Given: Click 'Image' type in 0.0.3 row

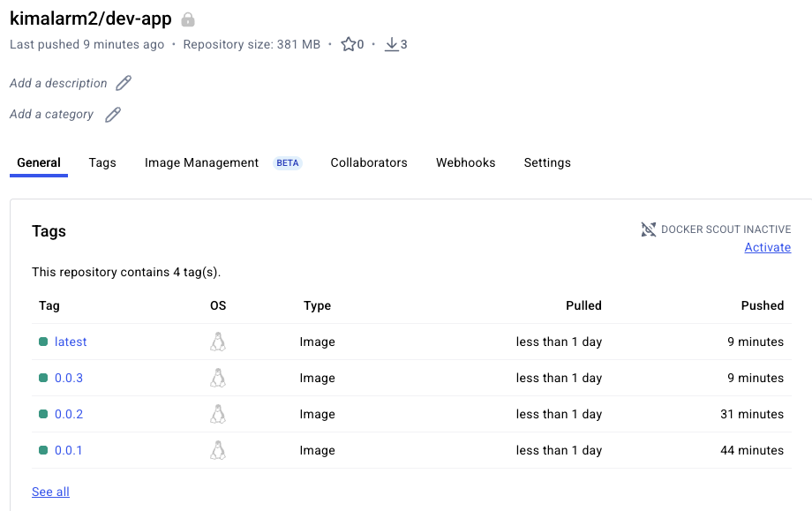Looking at the screenshot, I should [317, 378].
